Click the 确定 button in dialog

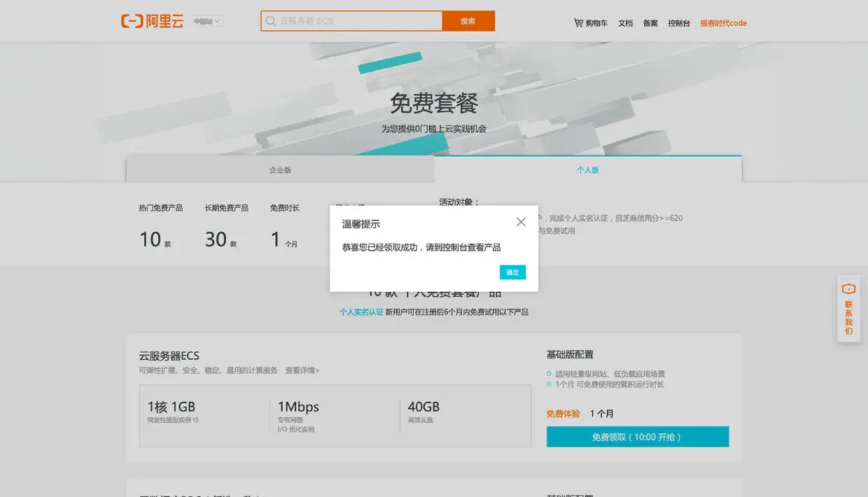point(512,272)
